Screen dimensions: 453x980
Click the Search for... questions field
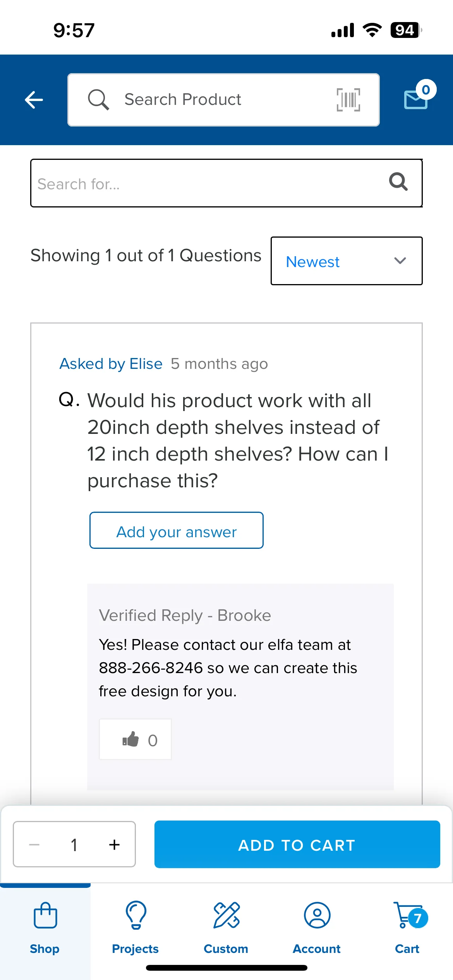point(226,183)
